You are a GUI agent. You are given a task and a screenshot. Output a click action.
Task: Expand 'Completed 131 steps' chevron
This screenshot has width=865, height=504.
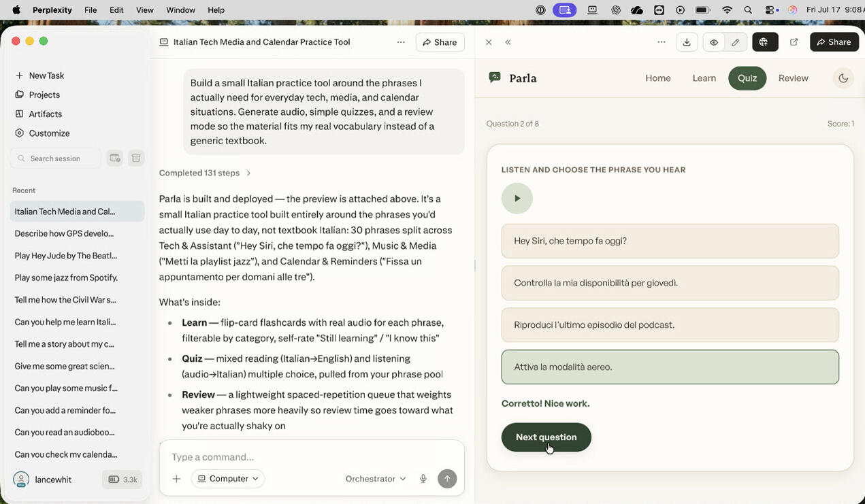pyautogui.click(x=248, y=173)
